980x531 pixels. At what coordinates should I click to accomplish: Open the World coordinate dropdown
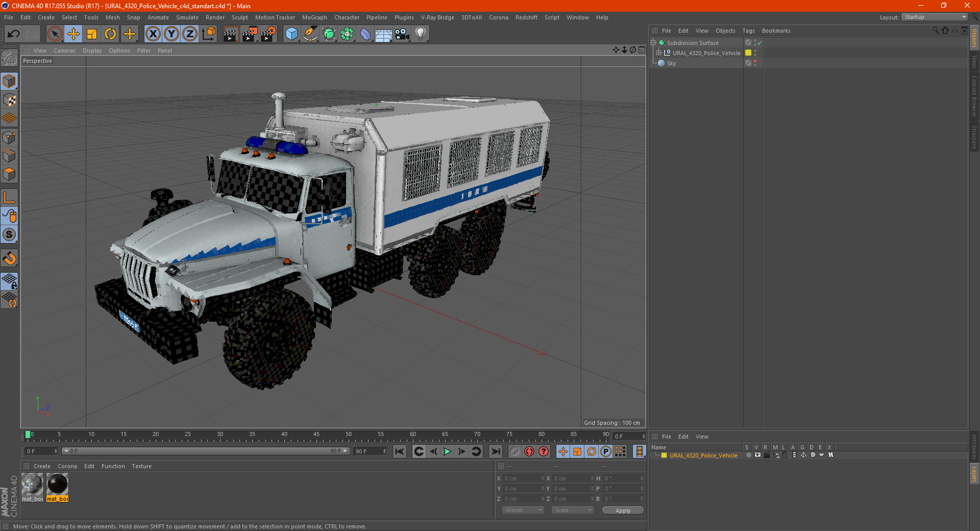pos(523,510)
